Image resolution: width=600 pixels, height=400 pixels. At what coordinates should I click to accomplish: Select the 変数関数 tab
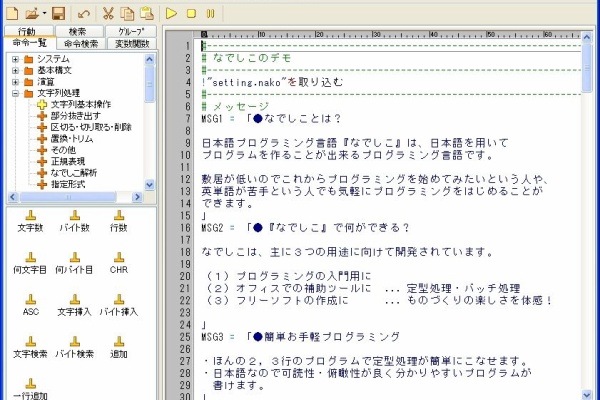(132, 44)
